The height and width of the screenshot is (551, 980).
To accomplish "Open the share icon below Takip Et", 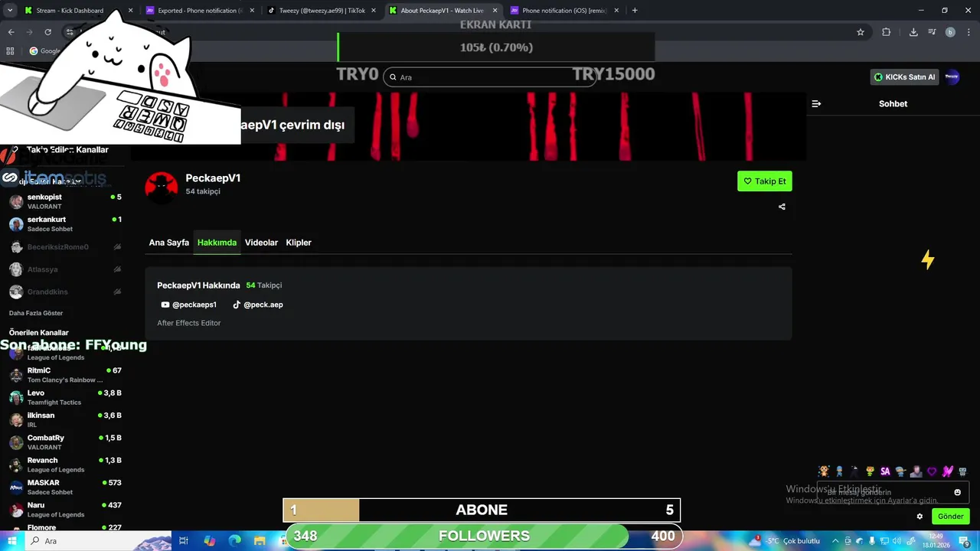I will (782, 207).
